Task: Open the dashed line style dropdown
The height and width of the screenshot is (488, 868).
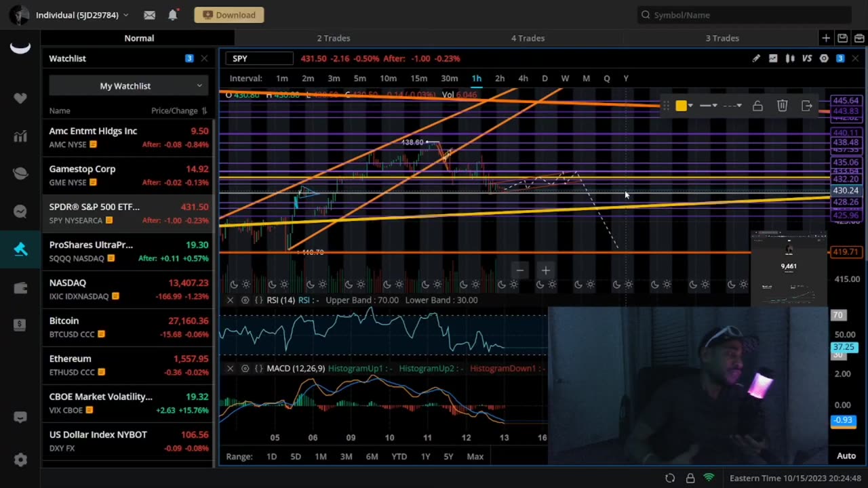Action: (x=732, y=106)
